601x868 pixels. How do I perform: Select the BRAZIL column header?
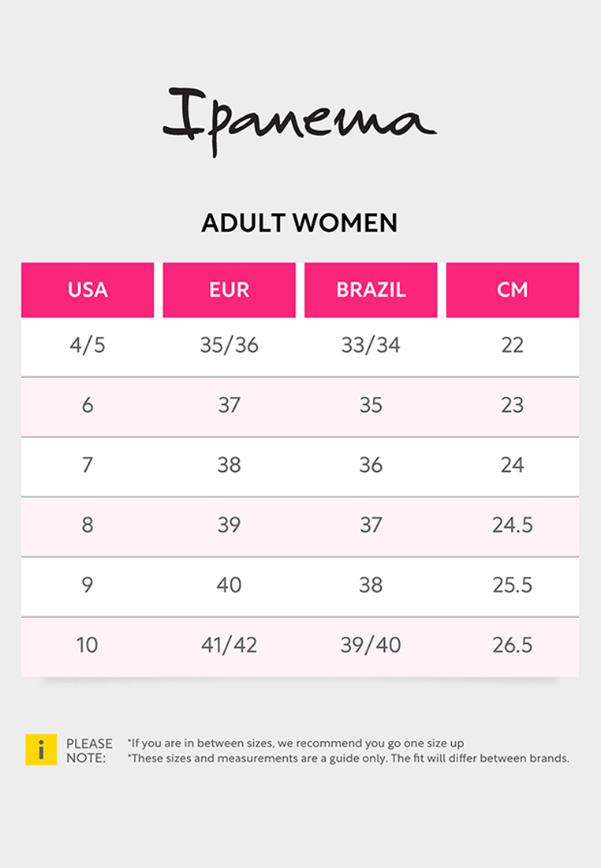pos(371,290)
